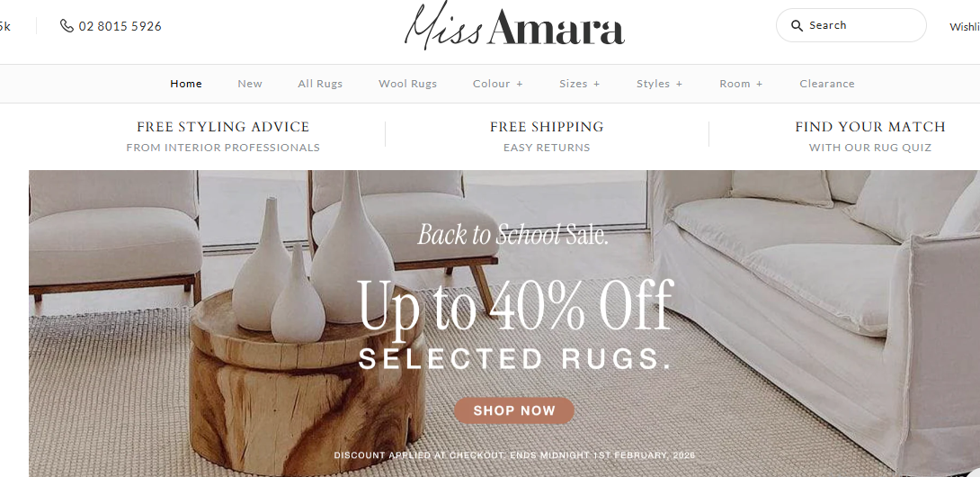980x477 pixels.
Task: Expand the Sizes + menu
Action: [x=579, y=84]
